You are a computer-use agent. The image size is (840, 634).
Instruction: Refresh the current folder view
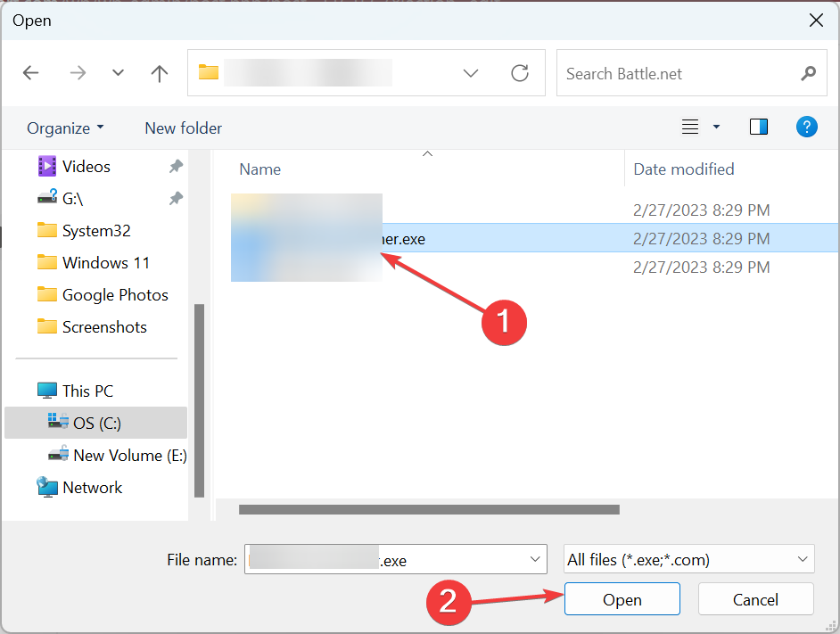tap(520, 73)
